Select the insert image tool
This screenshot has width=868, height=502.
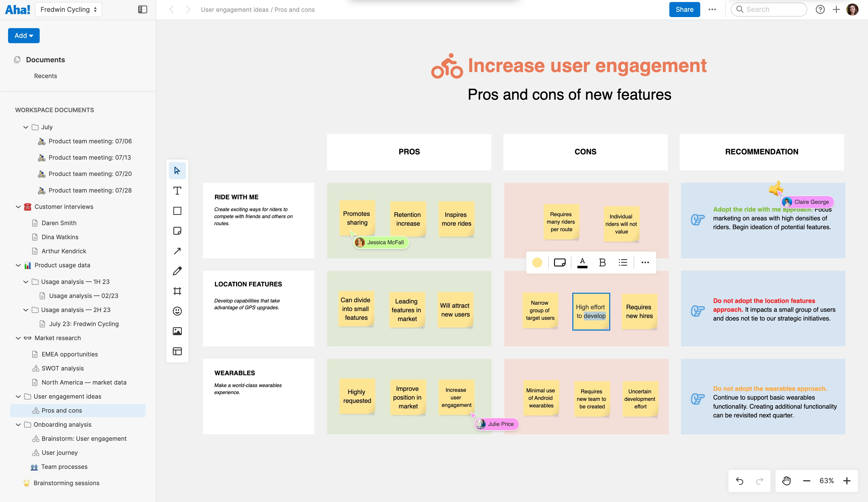click(177, 331)
